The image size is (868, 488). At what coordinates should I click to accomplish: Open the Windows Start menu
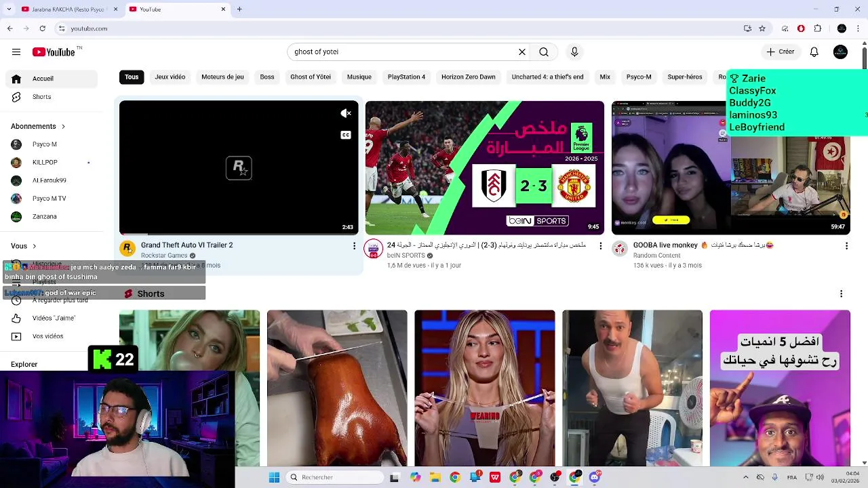[x=274, y=477]
